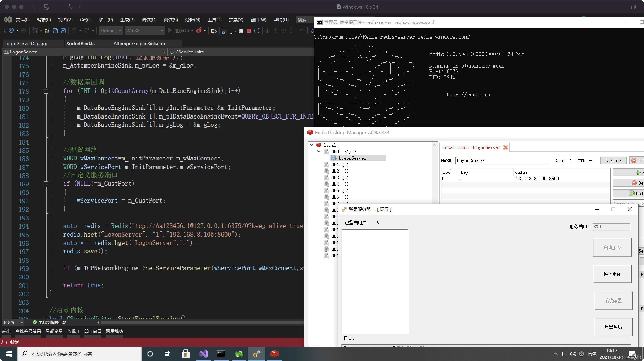
Task: Collapse the for loop at line 178
Action: point(46,91)
